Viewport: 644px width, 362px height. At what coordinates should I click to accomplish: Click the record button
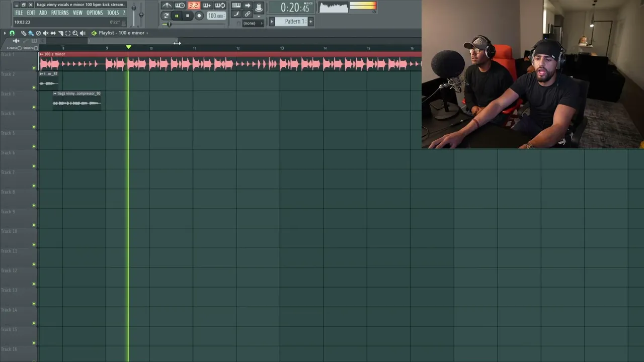(199, 16)
